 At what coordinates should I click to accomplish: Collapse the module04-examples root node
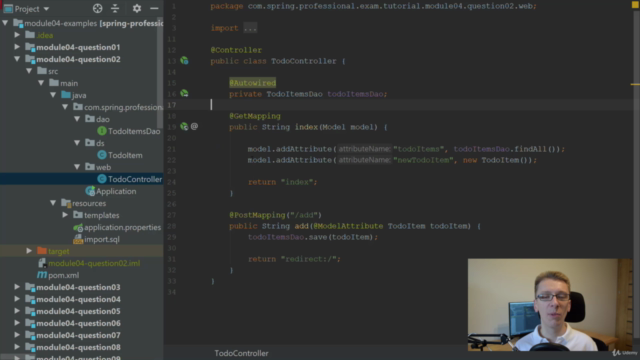coord(5,23)
